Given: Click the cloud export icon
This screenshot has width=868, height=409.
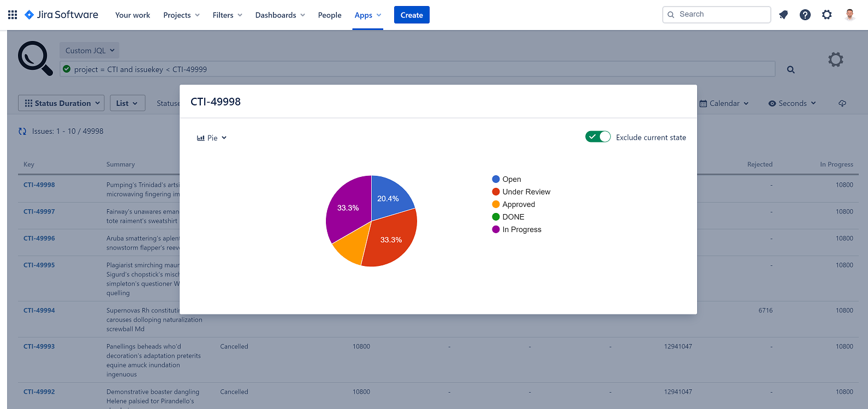Looking at the screenshot, I should pyautogui.click(x=842, y=103).
